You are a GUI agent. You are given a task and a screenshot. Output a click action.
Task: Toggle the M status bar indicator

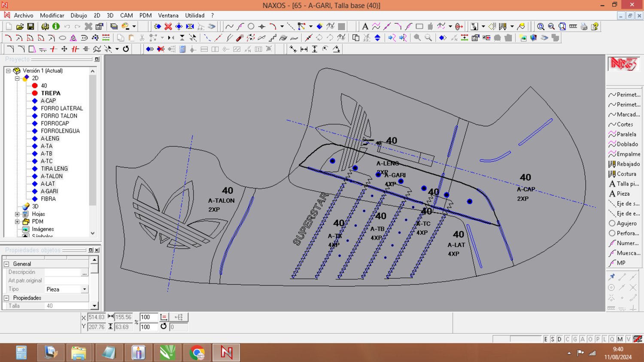click(x=620, y=339)
